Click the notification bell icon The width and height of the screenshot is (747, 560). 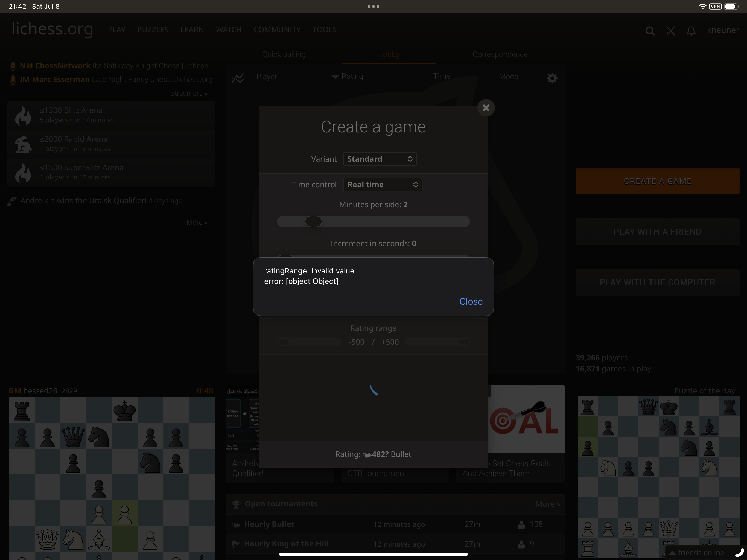click(x=691, y=30)
